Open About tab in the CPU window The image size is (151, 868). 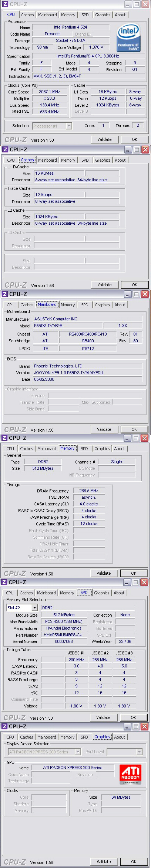(x=120, y=15)
